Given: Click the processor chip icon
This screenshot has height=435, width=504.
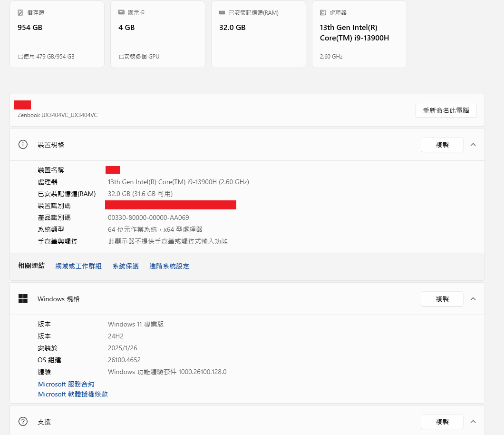Looking at the screenshot, I should click(x=323, y=12).
